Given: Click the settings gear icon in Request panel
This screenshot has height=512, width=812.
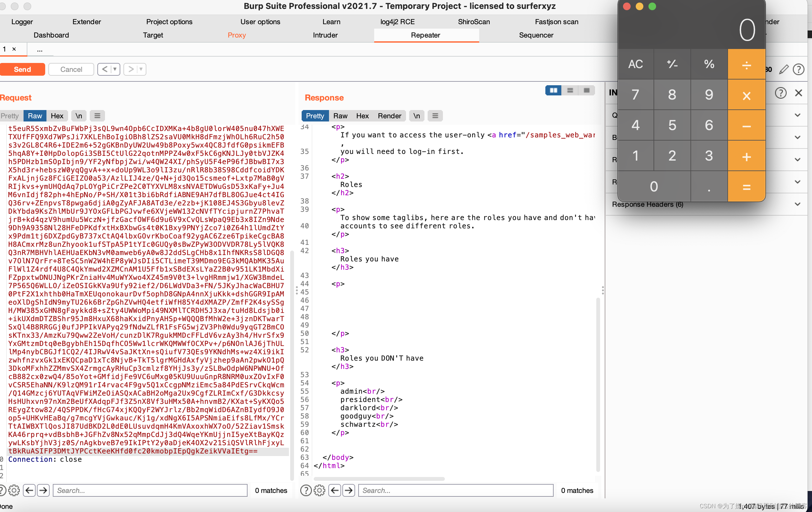Looking at the screenshot, I should point(13,490).
